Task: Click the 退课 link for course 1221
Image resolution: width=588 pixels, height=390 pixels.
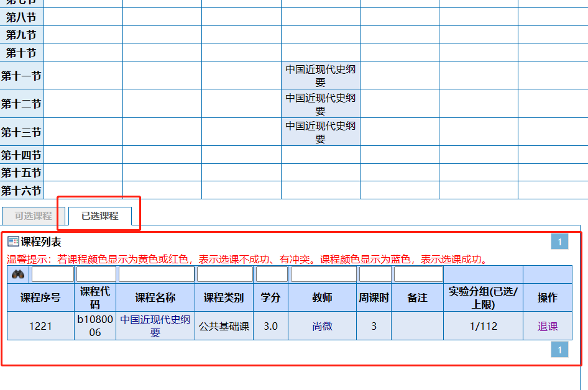Action: 548,326
